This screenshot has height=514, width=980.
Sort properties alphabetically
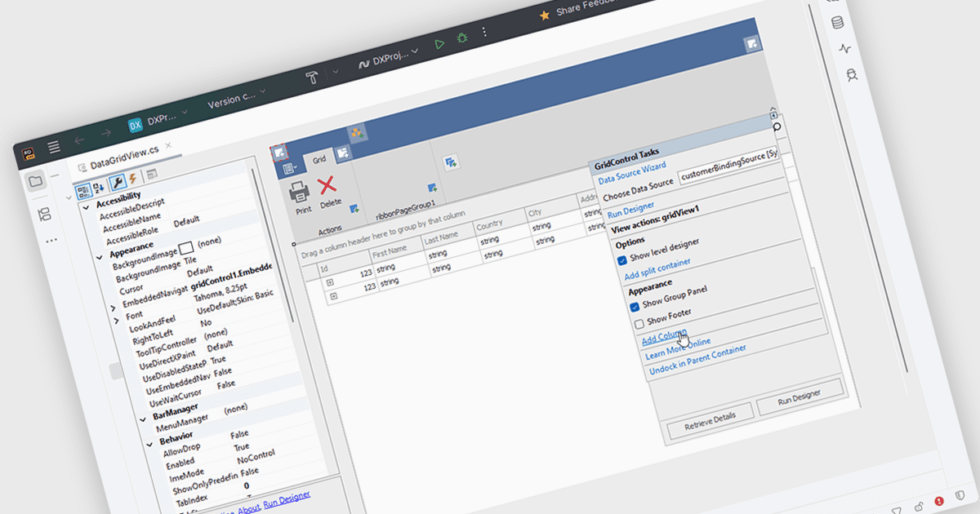[x=100, y=187]
